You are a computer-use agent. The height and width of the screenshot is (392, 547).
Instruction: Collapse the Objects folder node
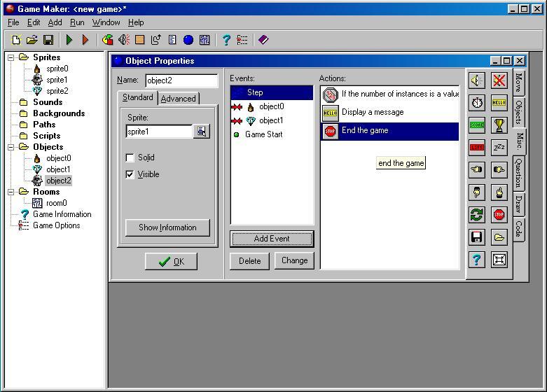[x=11, y=147]
